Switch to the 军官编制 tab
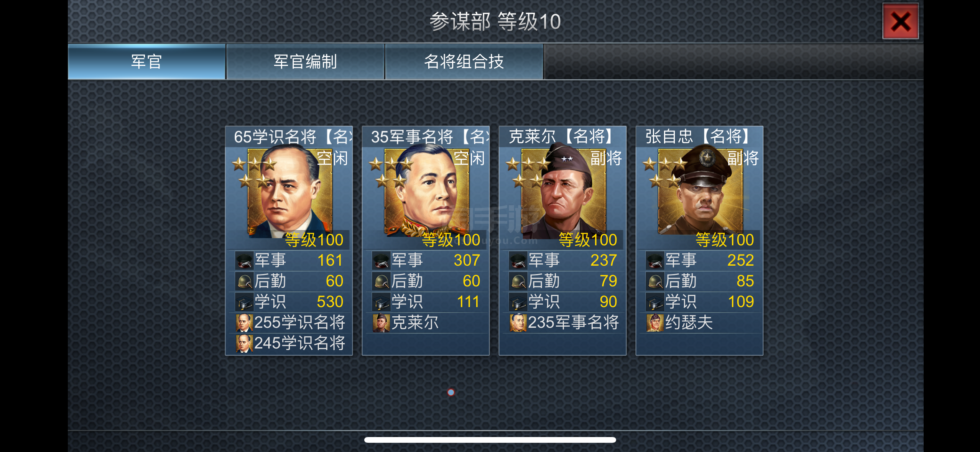 tap(305, 62)
